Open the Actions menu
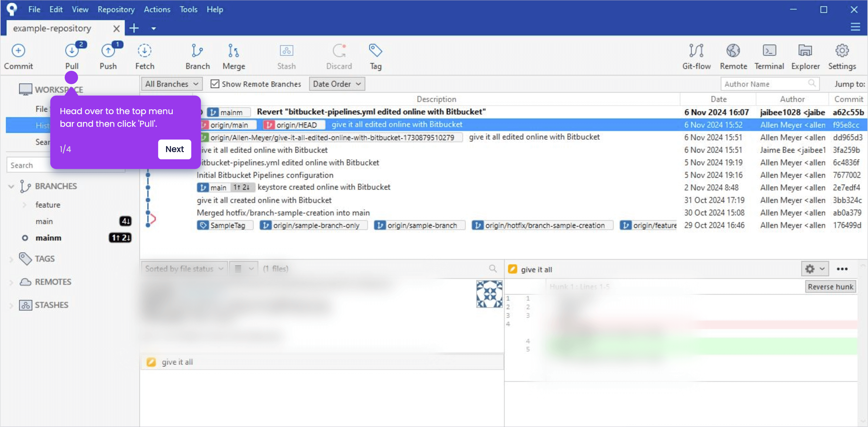Viewport: 868px width, 427px height. [x=157, y=9]
